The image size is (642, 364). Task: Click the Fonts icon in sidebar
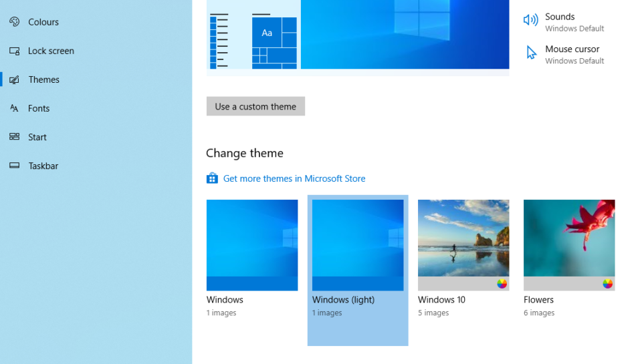[14, 108]
